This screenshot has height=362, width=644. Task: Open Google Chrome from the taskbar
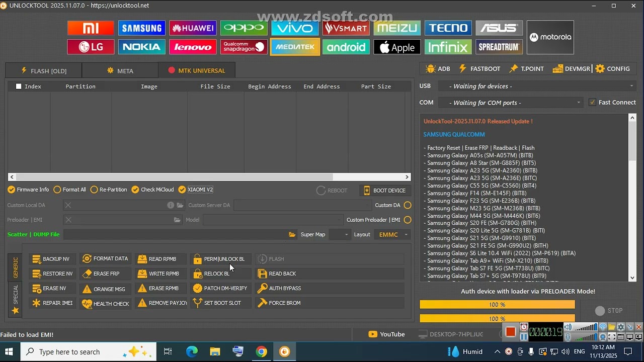tap(261, 351)
